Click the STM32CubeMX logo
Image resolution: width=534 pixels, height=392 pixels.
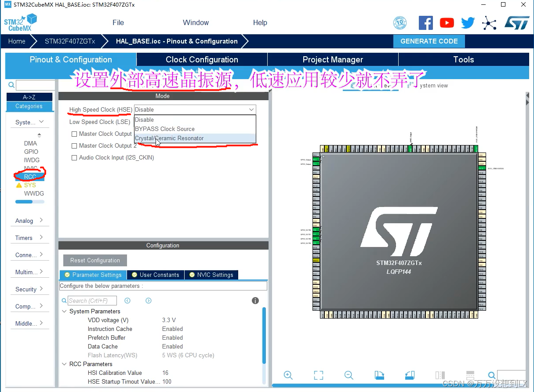coord(21,22)
